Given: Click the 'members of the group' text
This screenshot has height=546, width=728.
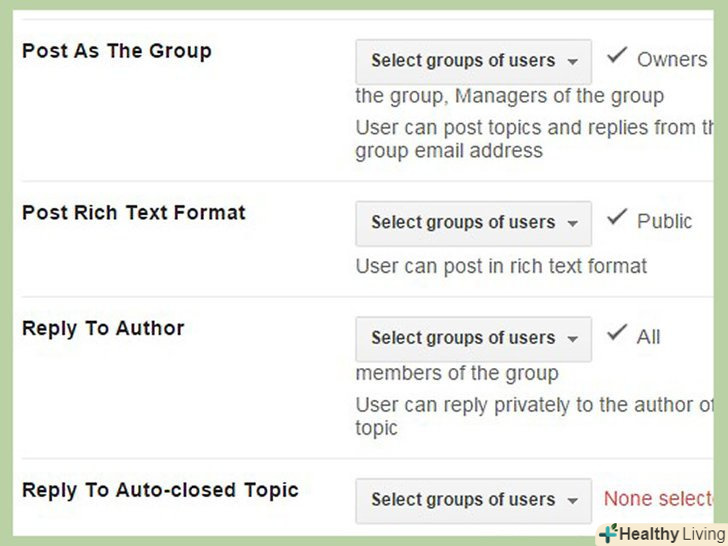Looking at the screenshot, I should [x=457, y=373].
